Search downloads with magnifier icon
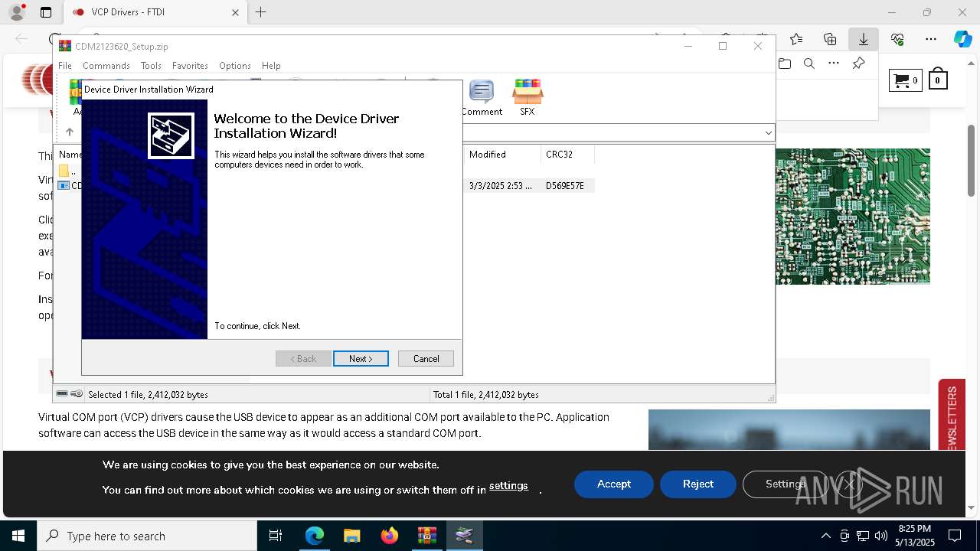Screen dimensions: 980x551 (x=809, y=64)
